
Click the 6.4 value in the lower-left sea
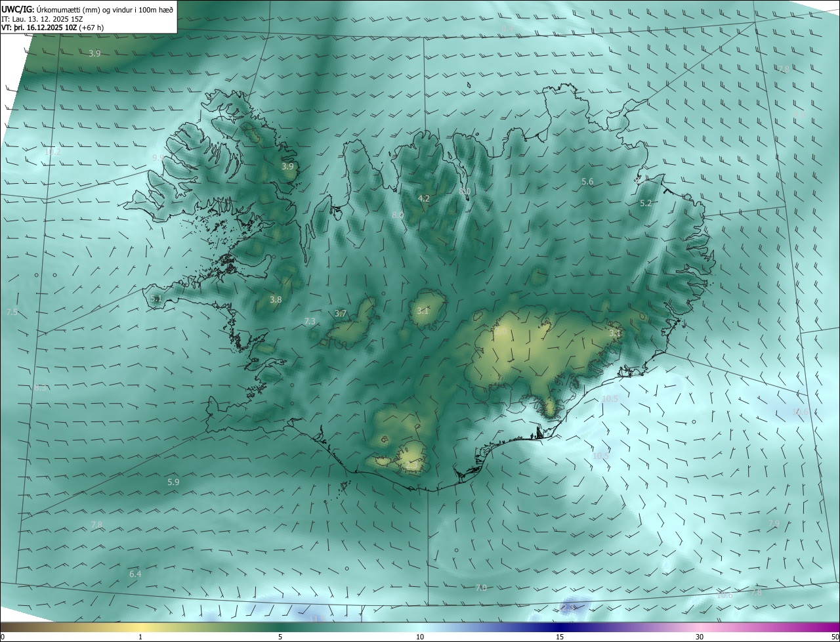[x=135, y=574]
